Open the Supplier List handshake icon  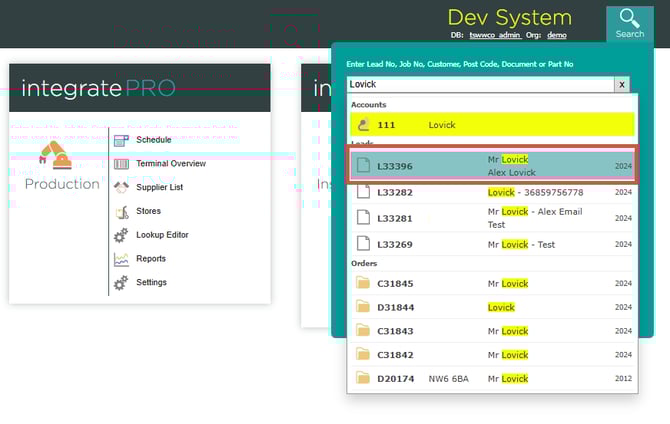pos(121,187)
